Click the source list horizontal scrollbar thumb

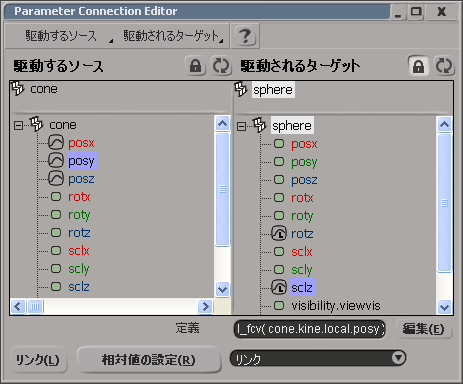(x=35, y=306)
